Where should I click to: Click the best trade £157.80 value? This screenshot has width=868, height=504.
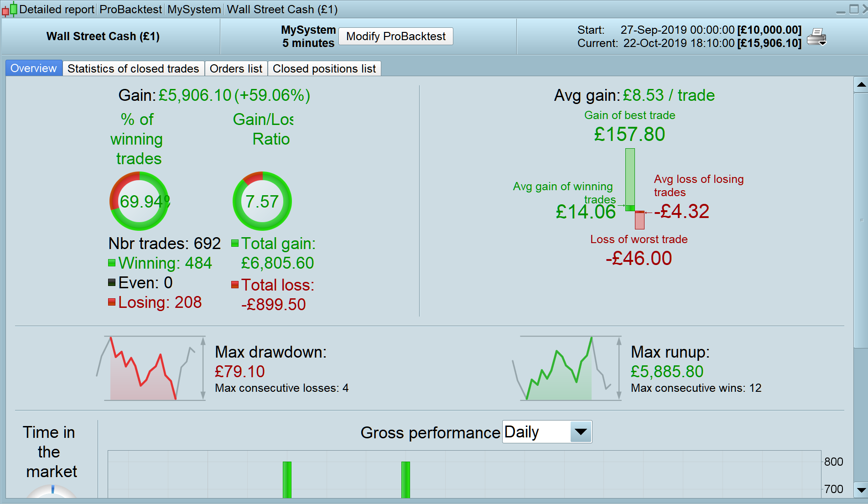[629, 134]
